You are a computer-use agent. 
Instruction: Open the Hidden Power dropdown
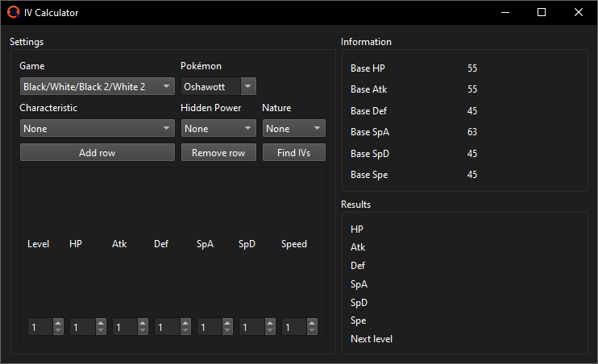(218, 129)
